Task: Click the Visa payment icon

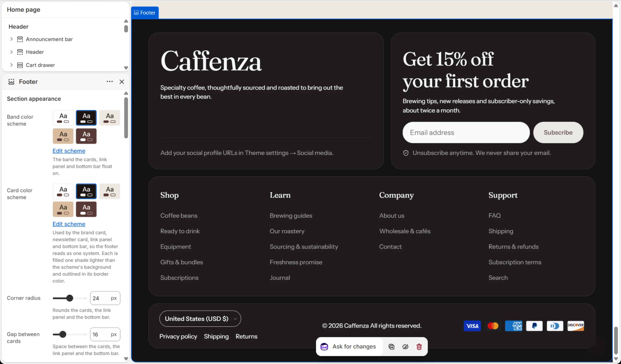Action: [x=472, y=326]
